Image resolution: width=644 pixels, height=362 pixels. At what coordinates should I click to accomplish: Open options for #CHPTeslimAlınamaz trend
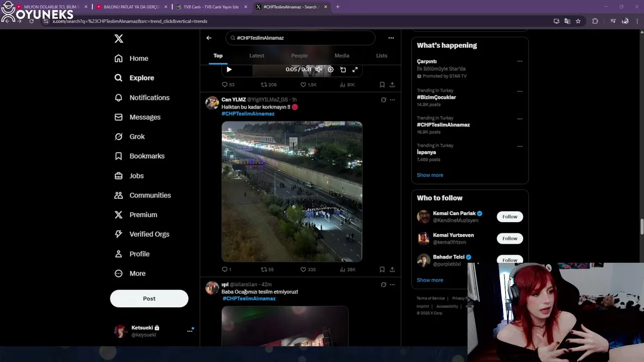click(x=520, y=119)
